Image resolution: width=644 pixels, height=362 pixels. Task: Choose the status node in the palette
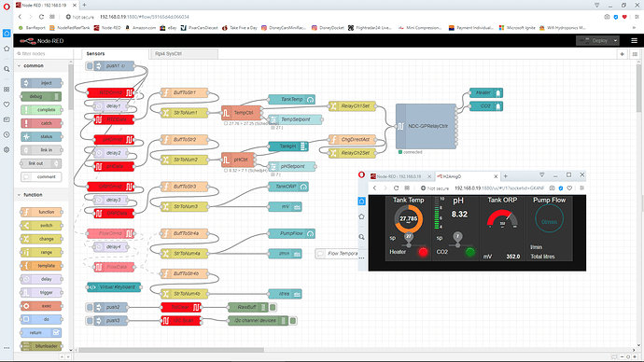coord(41,136)
